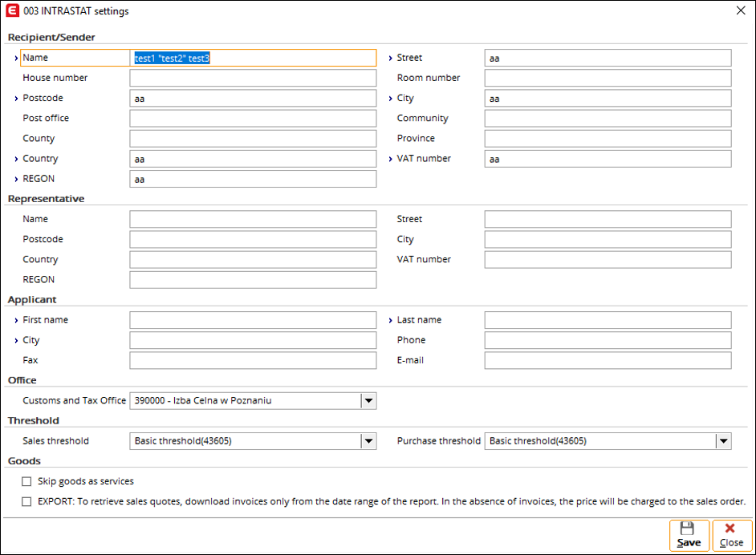Close the INTRASTAT settings window with X
This screenshot has height=555, width=756.
741,10
